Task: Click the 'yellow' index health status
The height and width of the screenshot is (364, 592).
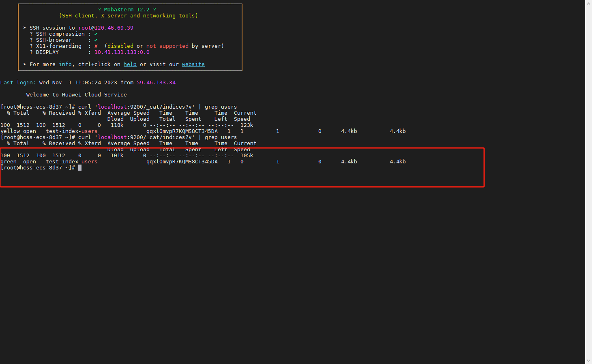Action: [10, 131]
